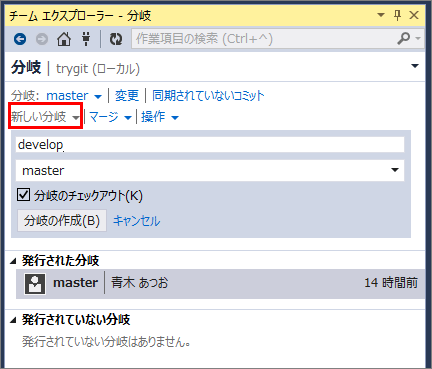
Task: Toggle 分岐のチェックアウト(K) checkbox
Action: pos(23,195)
